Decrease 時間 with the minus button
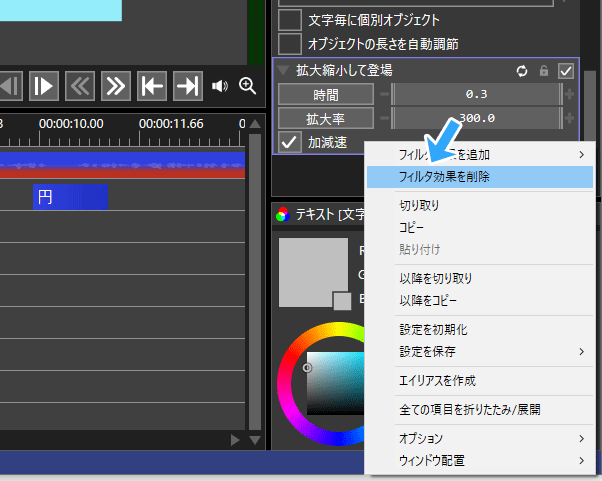The image size is (602, 481). pos(384,94)
